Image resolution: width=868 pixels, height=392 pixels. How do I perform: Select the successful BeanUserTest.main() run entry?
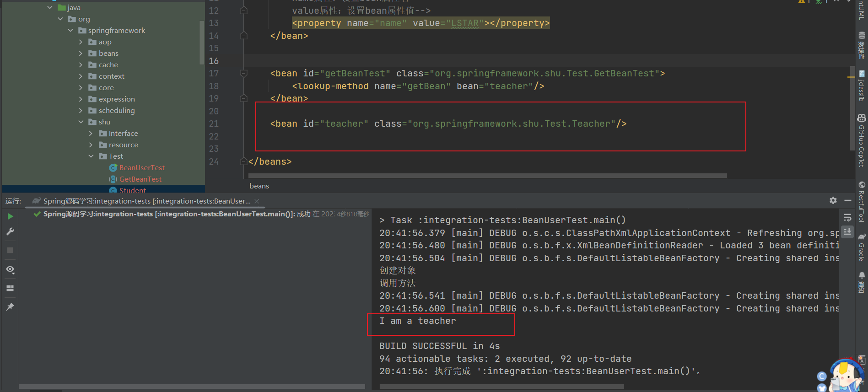[201, 214]
